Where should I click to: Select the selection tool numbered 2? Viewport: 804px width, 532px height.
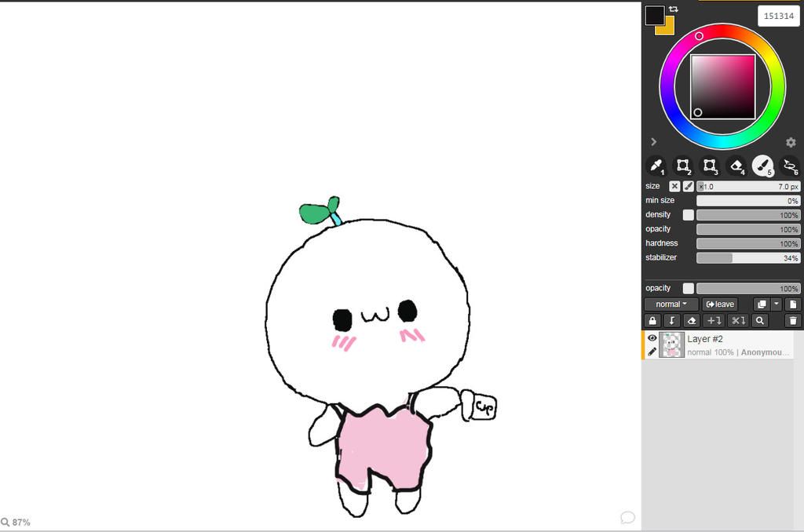[x=683, y=166]
